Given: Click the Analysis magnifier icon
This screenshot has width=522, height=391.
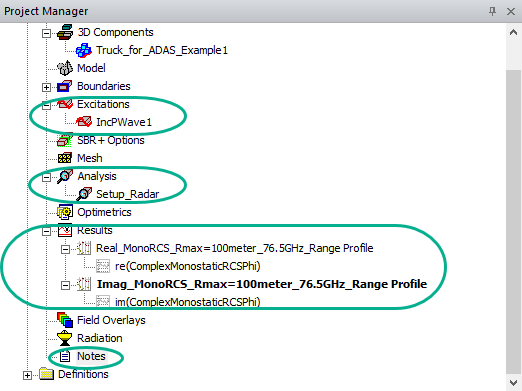Looking at the screenshot, I should point(65,176).
